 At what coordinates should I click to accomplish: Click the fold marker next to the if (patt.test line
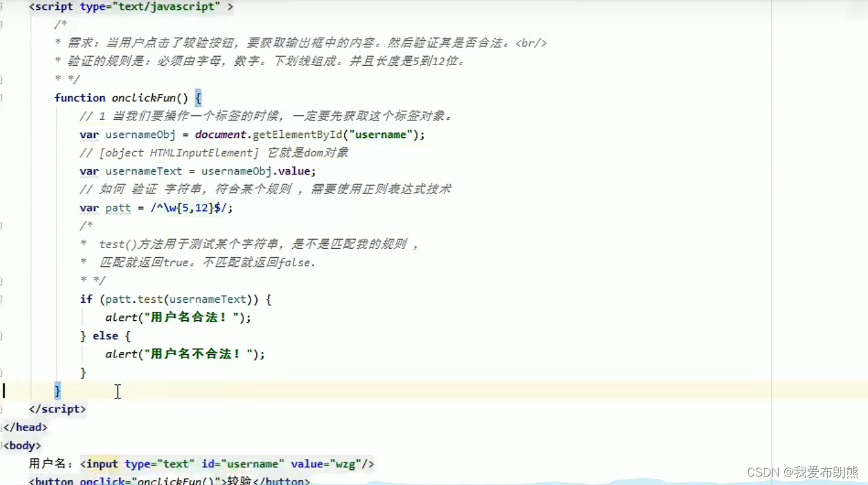click(x=2, y=299)
